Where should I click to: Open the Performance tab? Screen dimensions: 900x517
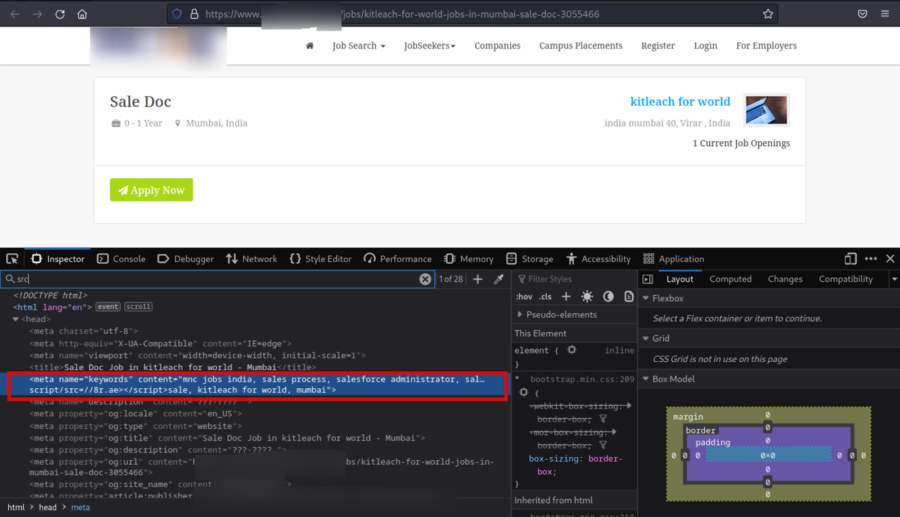click(x=397, y=259)
